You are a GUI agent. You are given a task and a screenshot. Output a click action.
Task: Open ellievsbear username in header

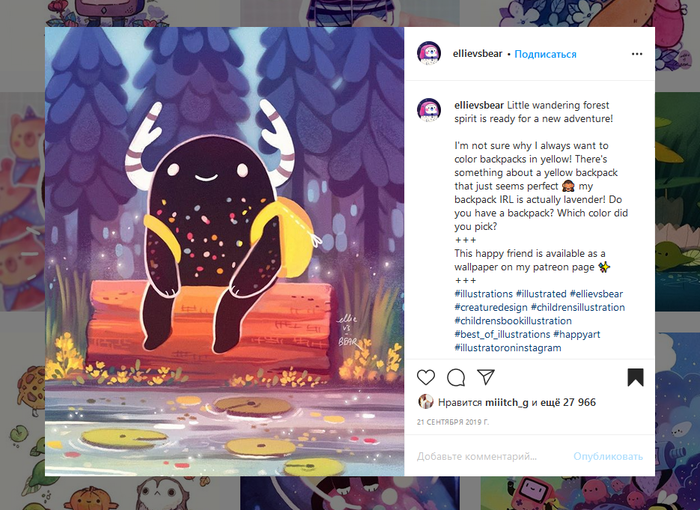pyautogui.click(x=477, y=54)
